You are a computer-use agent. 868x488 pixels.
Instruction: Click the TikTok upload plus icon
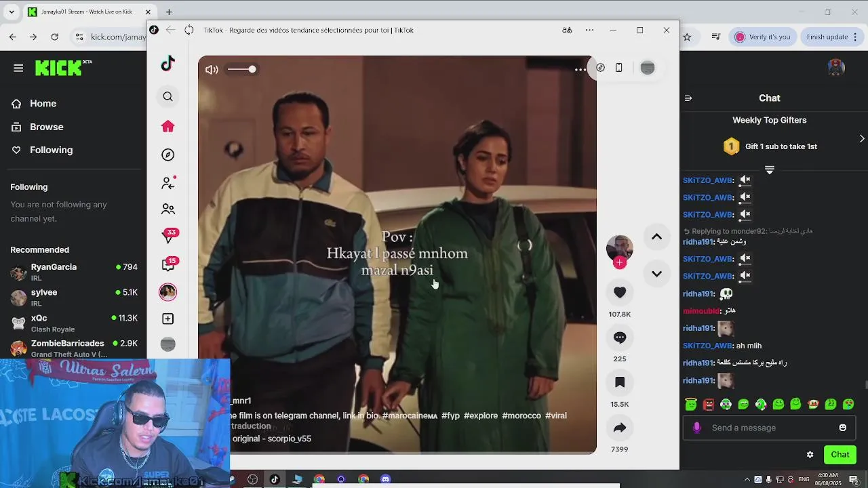(x=168, y=319)
